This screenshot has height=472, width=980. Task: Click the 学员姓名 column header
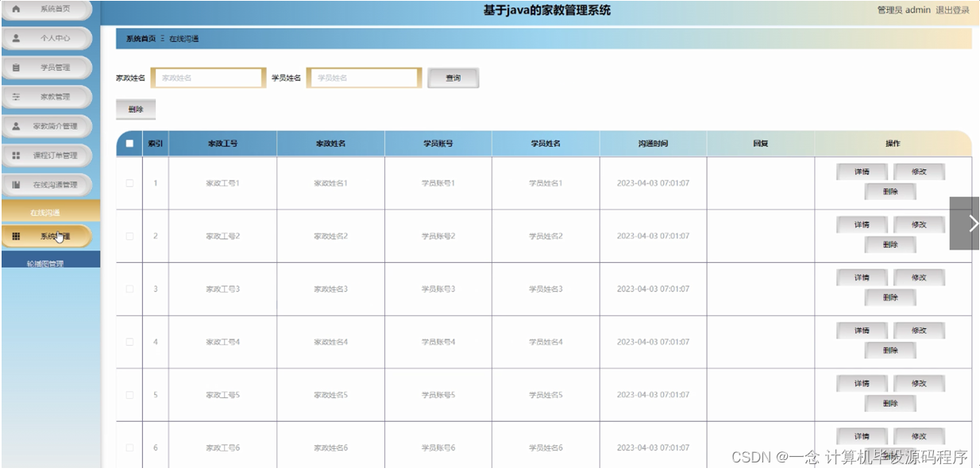[546, 144]
